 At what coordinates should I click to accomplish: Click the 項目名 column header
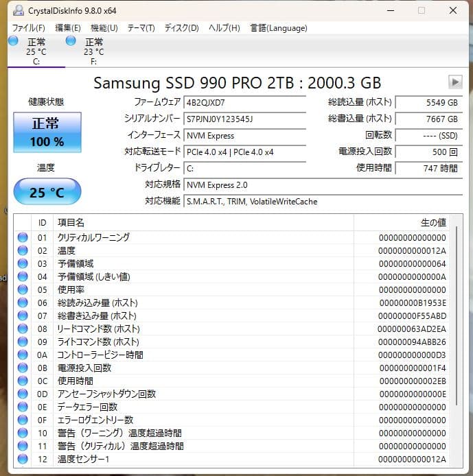coord(203,223)
